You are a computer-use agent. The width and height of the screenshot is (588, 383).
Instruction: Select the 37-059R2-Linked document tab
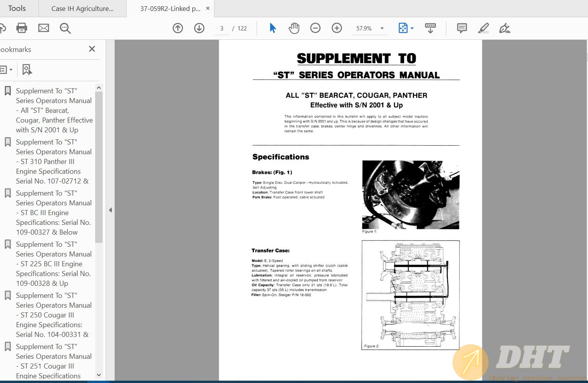pos(170,9)
